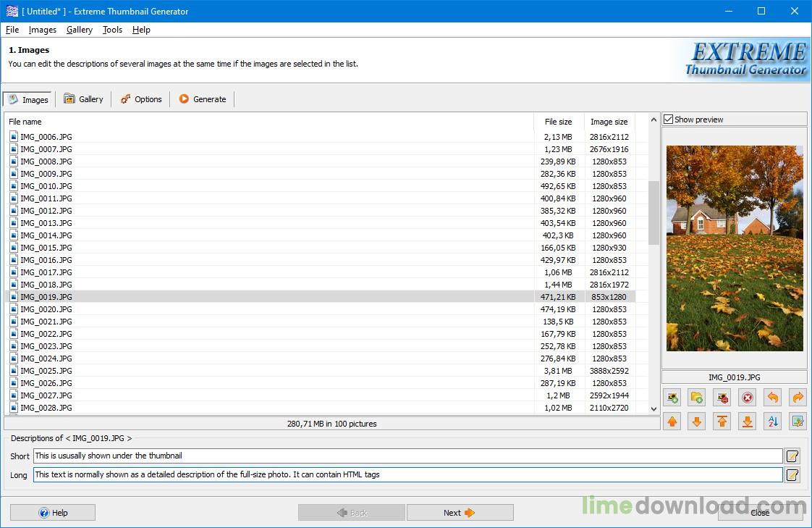Move image to top of list
This screenshot has height=528, width=812.
point(722,422)
